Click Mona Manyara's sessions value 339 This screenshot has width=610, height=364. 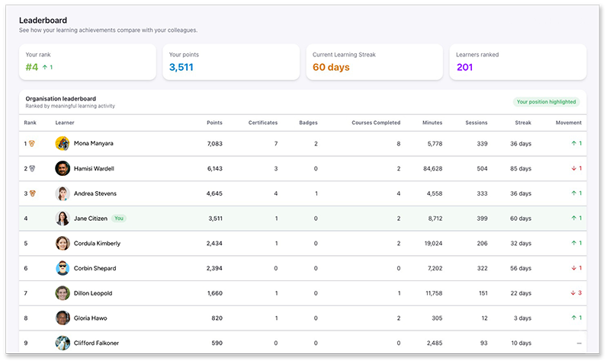pos(482,144)
